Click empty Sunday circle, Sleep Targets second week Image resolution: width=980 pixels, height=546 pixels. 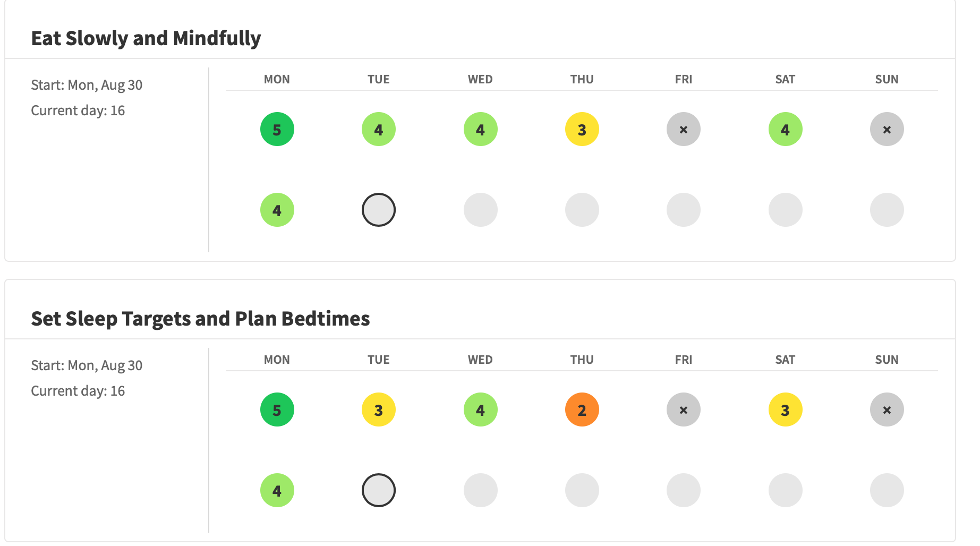pos(887,490)
